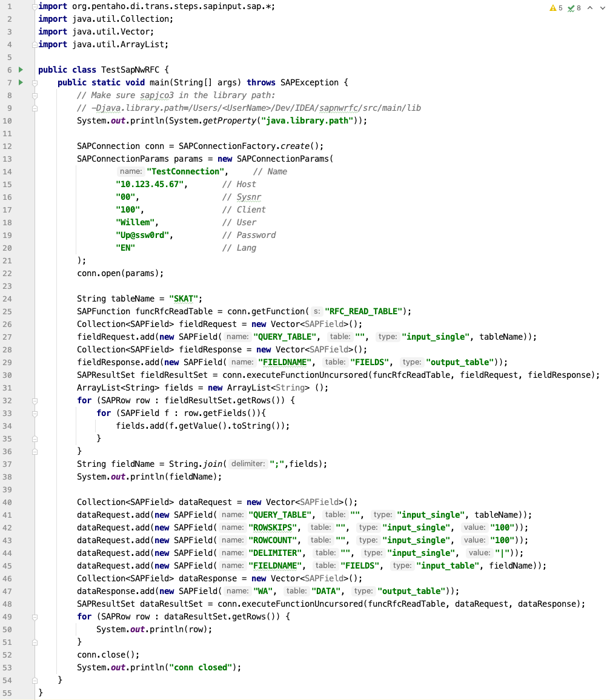Collapse outer for loop at line 32
Viewport: 610px width, 700px height.
[35, 401]
